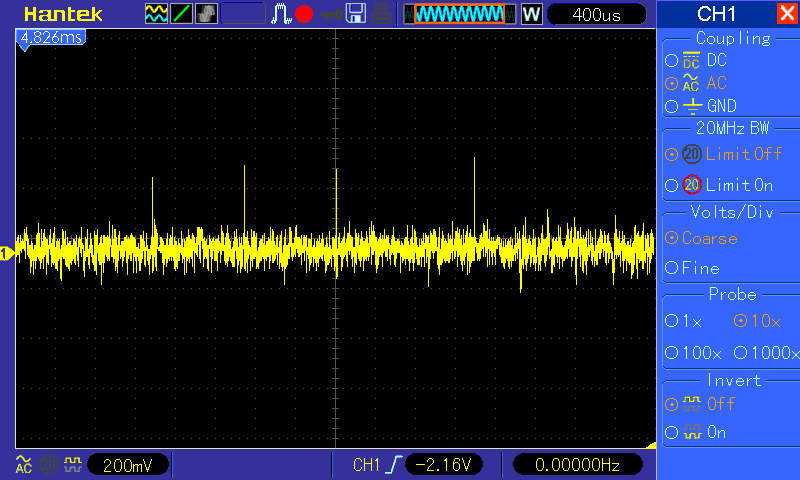Image resolution: width=800 pixels, height=480 pixels.
Task: Click the 20MHz BW section heading
Action: pyautogui.click(x=732, y=128)
